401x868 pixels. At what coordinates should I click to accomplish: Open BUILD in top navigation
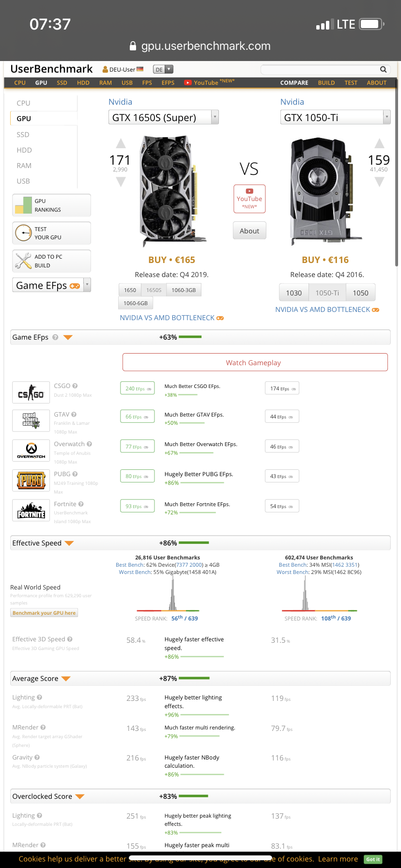tap(326, 83)
